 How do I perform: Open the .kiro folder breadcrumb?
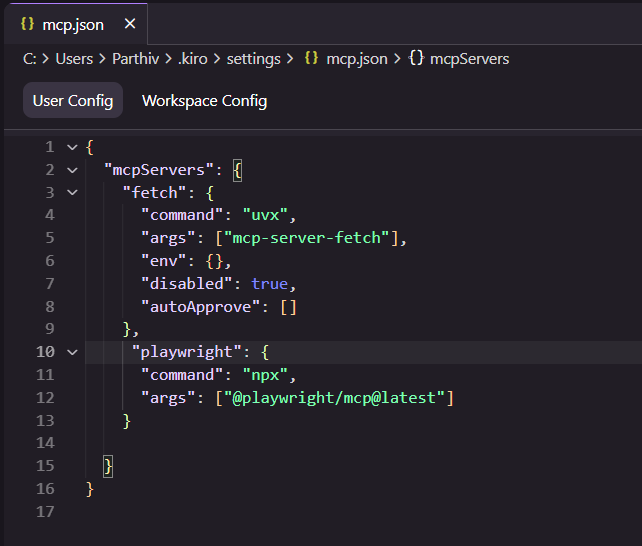[x=194, y=59]
